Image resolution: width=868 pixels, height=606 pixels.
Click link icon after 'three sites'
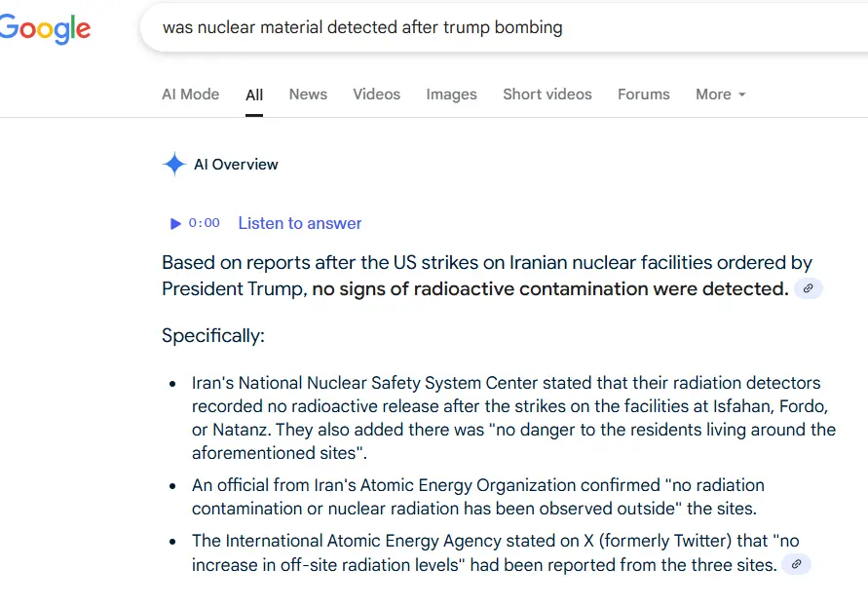(796, 565)
